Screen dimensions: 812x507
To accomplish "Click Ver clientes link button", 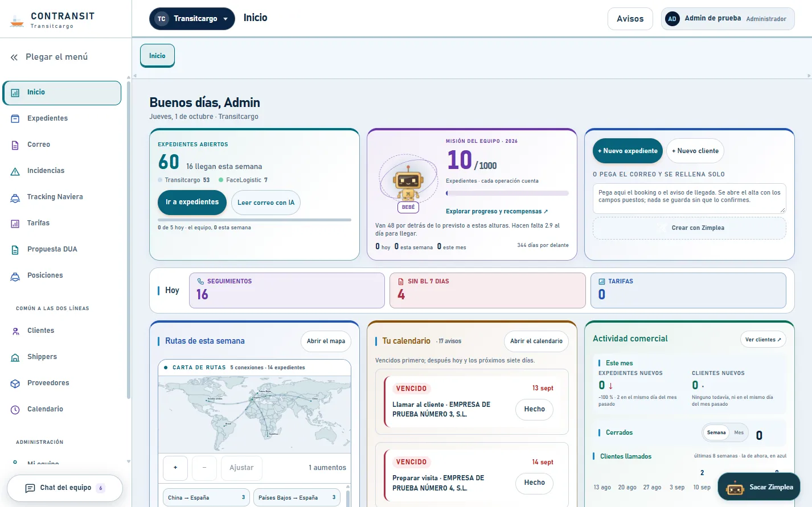I will pos(763,340).
